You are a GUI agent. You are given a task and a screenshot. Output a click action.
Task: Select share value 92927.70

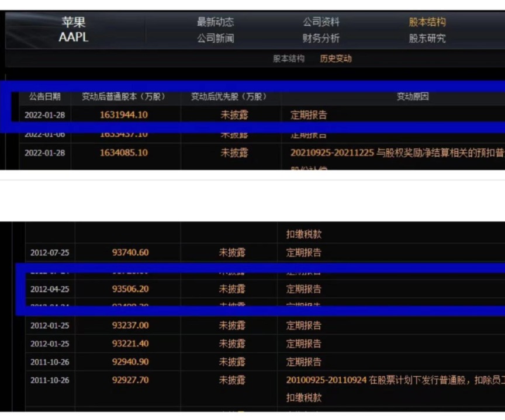130,380
